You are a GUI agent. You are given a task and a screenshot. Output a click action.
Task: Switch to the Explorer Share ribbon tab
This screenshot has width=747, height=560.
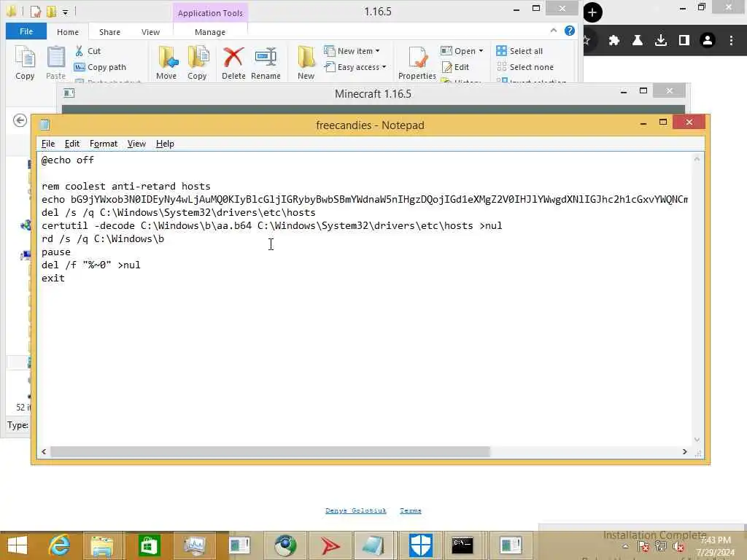(x=109, y=32)
